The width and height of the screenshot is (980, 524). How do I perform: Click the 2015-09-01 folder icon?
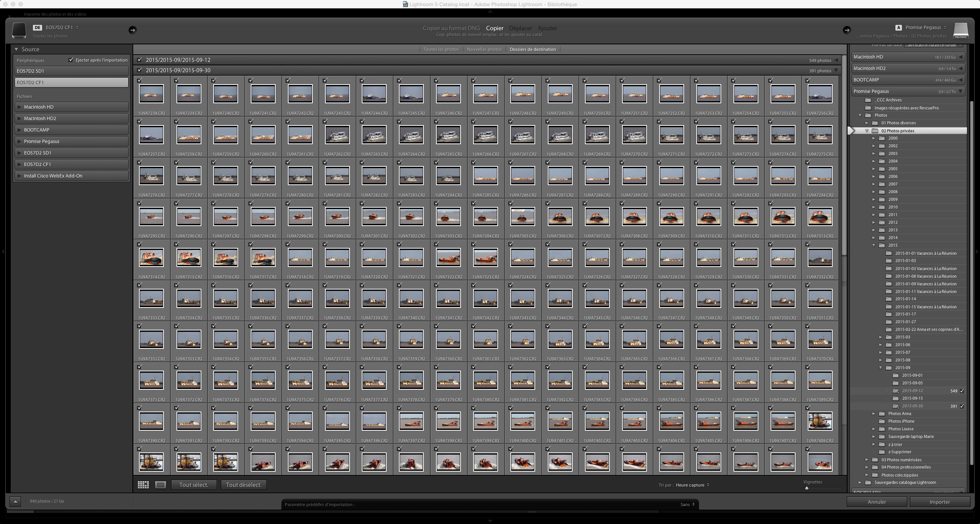[896, 375]
